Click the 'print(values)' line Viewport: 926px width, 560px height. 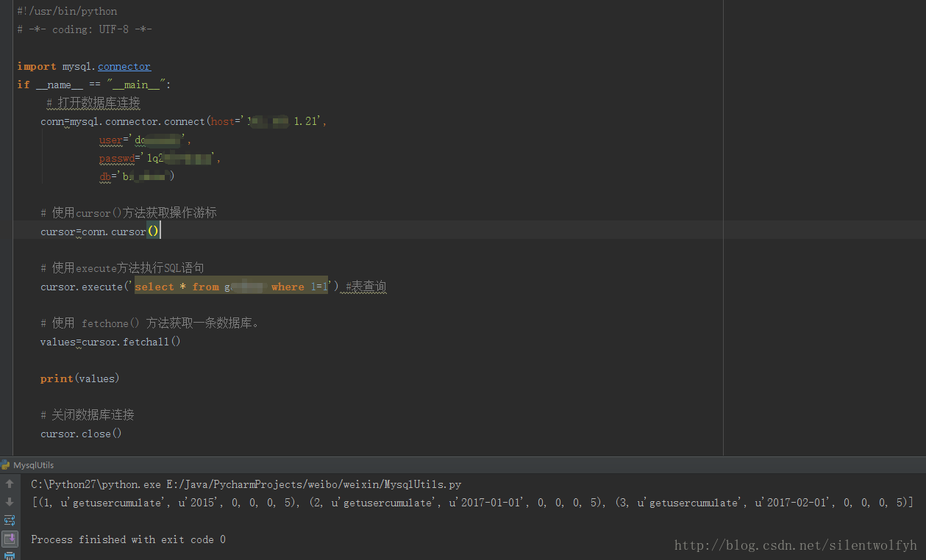[80, 378]
